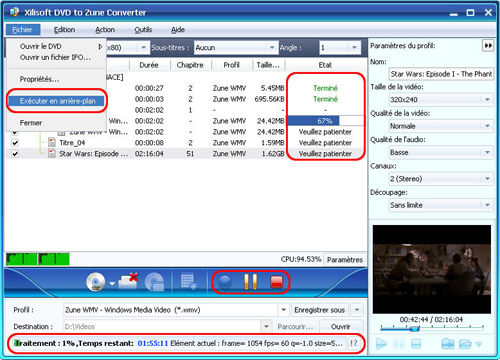
Task: Open the Destination path dropdown arrow
Action: [266, 327]
